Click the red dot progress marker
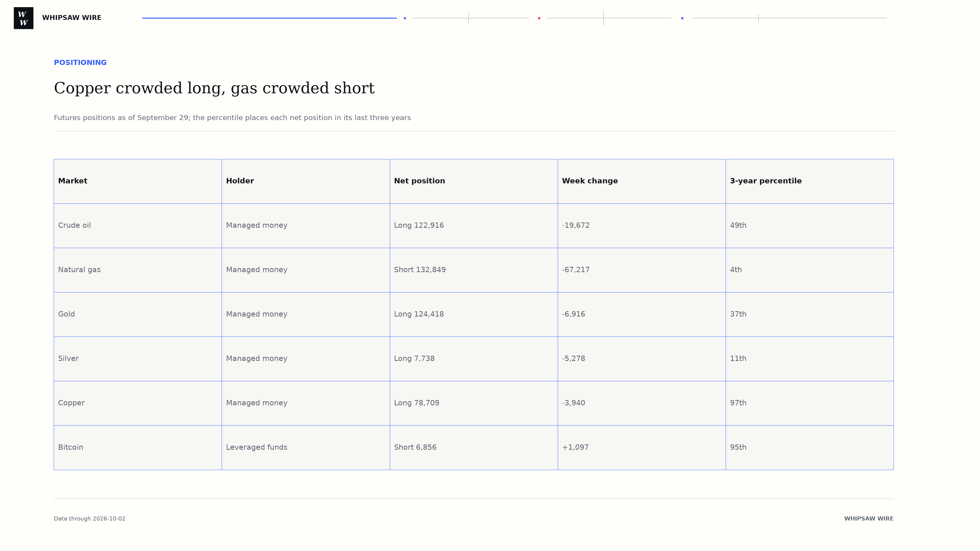Image resolution: width=980 pixels, height=551 pixels. tap(539, 18)
